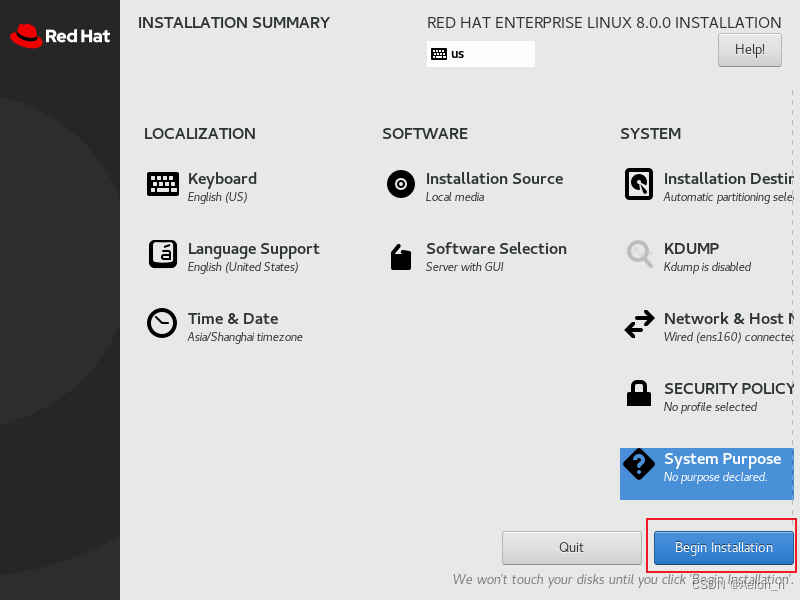This screenshot has height=600, width=800.
Task: Click the 'English (US)' keyboard status text
Action: click(x=217, y=197)
